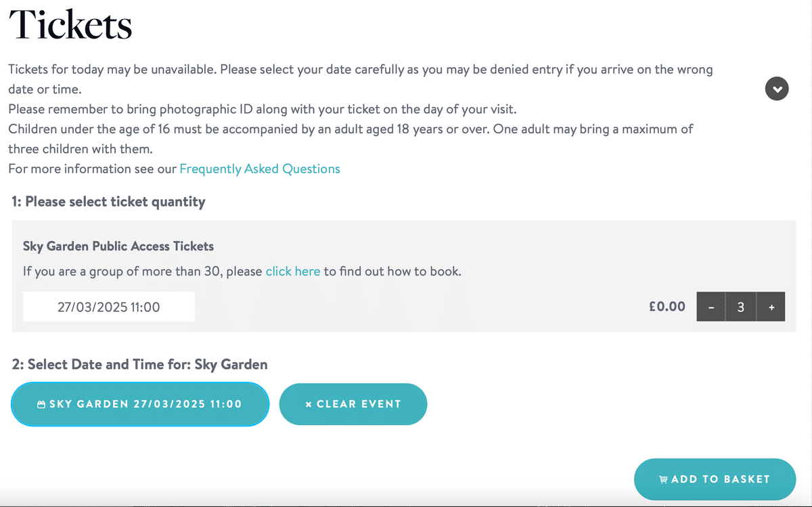Viewport: 812px width, 507px height.
Task: Click the Tickets page heading
Action: pos(70,25)
